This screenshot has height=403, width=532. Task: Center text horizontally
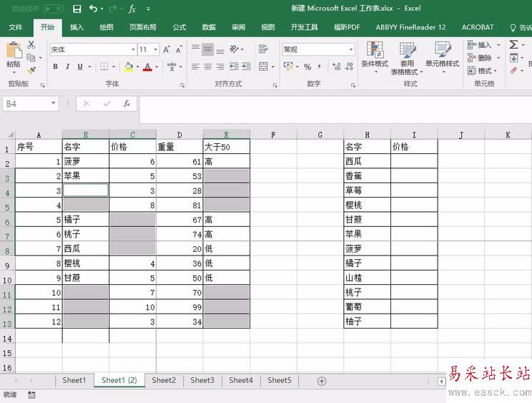[207, 67]
